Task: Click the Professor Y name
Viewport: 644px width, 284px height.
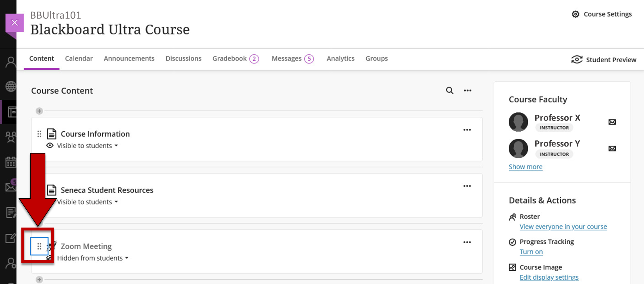Action: point(557,143)
